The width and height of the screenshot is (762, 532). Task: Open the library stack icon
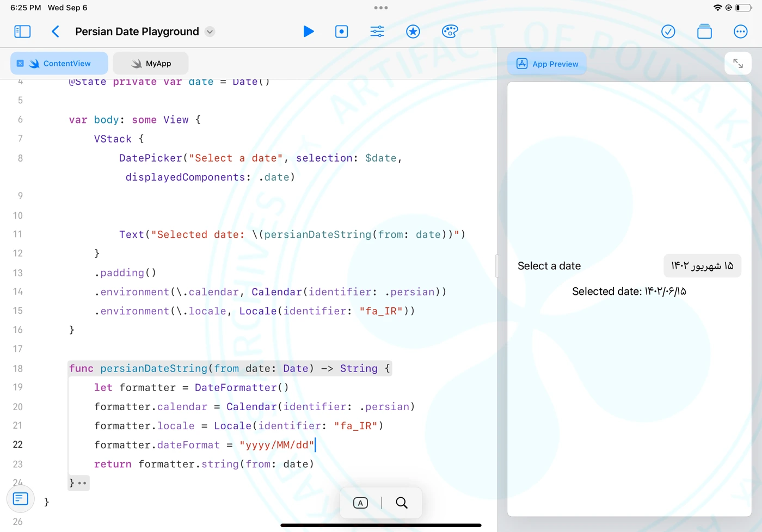(x=704, y=32)
